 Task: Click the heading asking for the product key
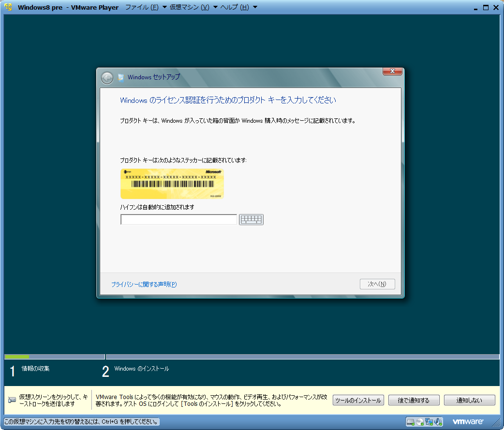click(x=228, y=100)
